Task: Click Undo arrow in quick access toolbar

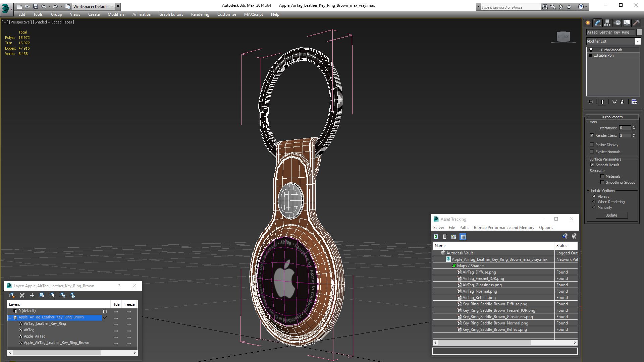Action: pyautogui.click(x=44, y=6)
